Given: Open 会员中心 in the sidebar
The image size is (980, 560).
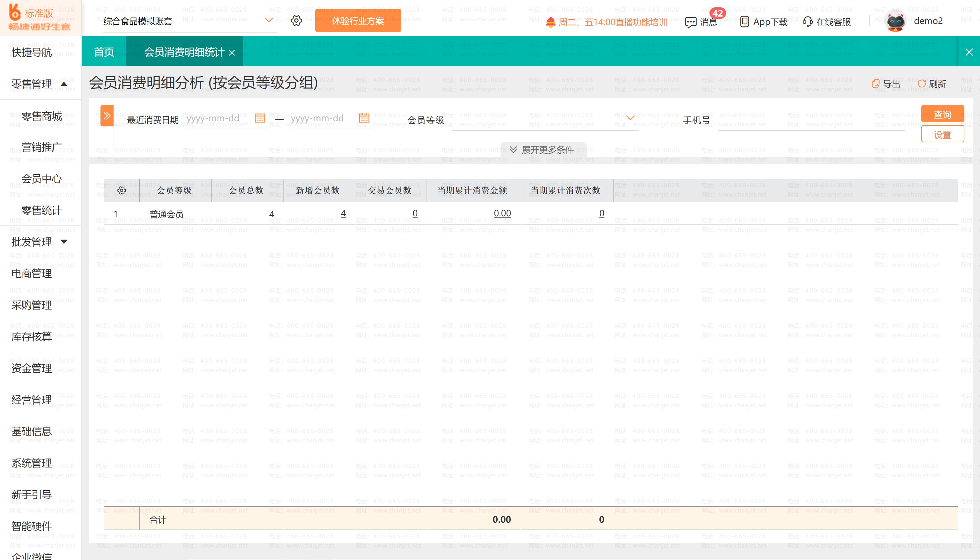Looking at the screenshot, I should (41, 178).
